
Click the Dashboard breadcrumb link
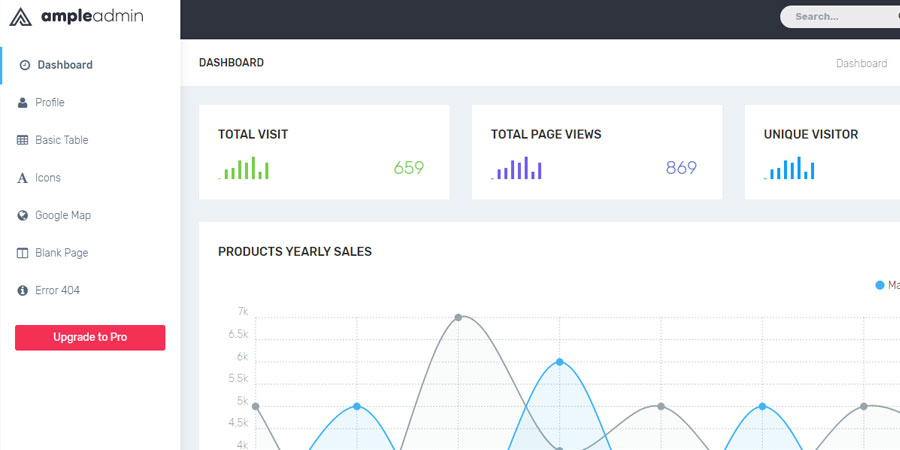(862, 63)
